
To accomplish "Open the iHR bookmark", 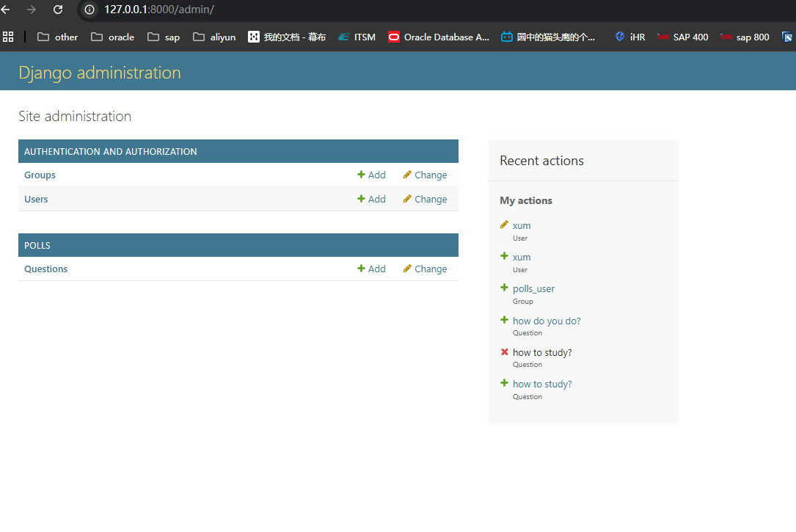I will (629, 37).
